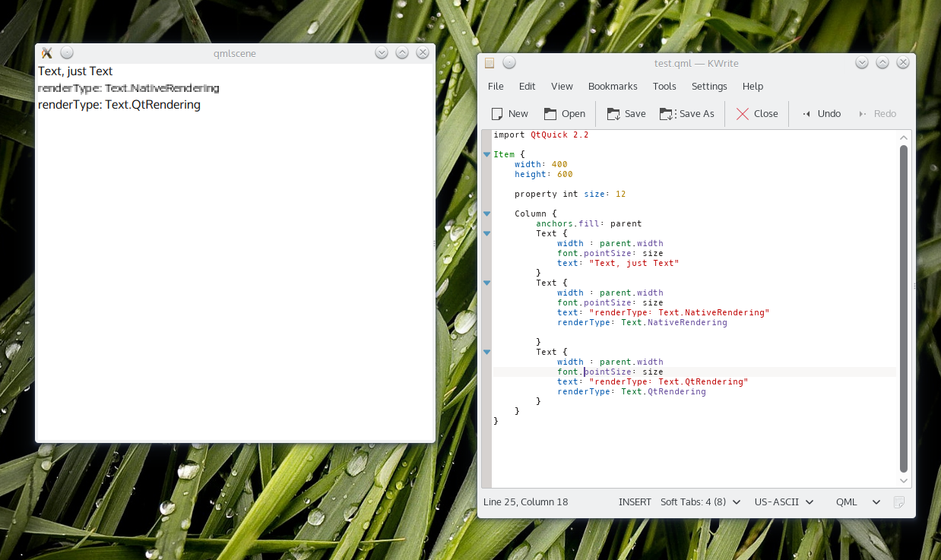Toggle the qmlscene window's all-desktops pin
This screenshot has height=560, width=941.
tap(67, 52)
